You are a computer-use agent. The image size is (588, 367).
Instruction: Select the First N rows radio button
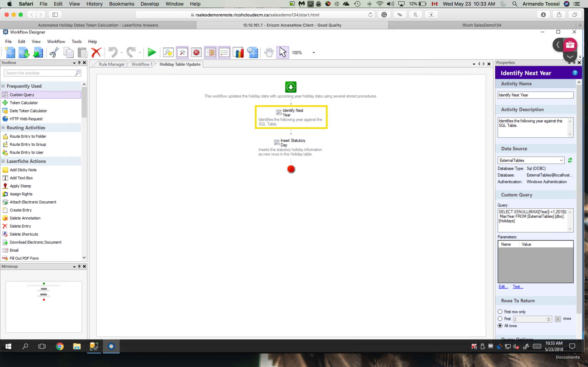[x=500, y=319]
